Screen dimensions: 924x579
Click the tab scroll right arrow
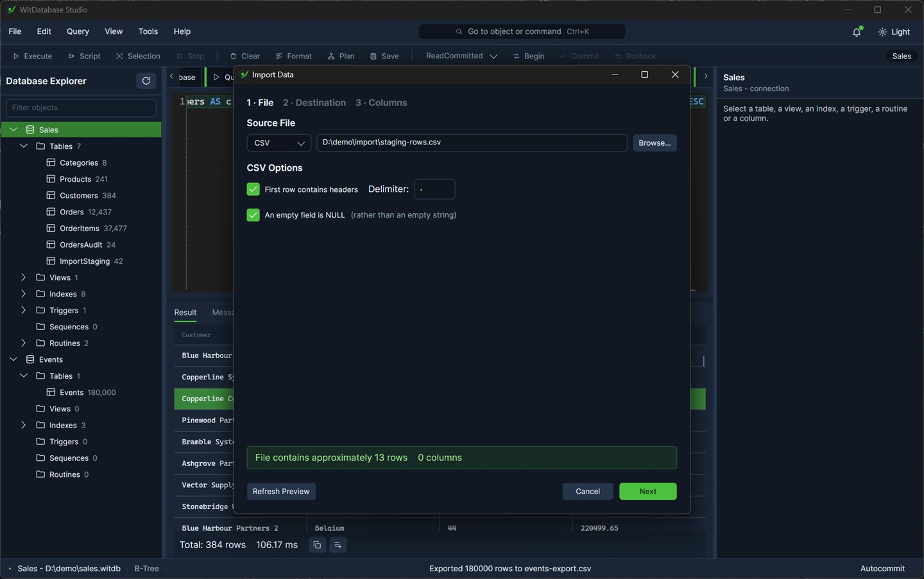(706, 76)
